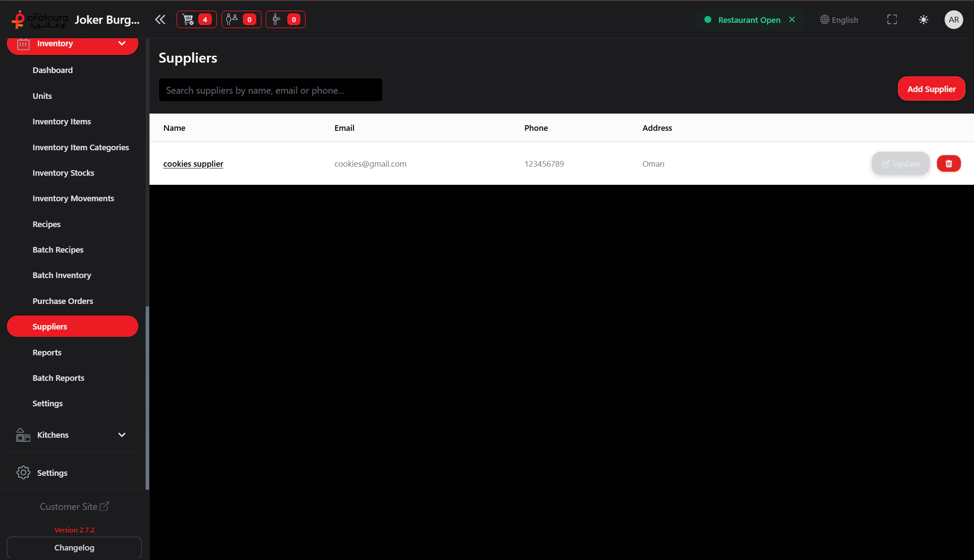
Task: Toggle Restaurant Open status indicator
Action: (743, 20)
